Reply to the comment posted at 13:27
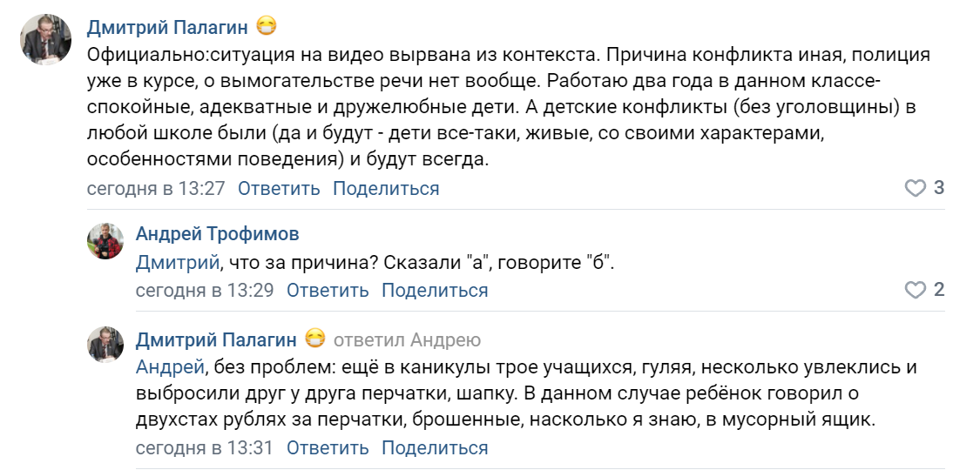This screenshot has height=470, width=980. (279, 189)
